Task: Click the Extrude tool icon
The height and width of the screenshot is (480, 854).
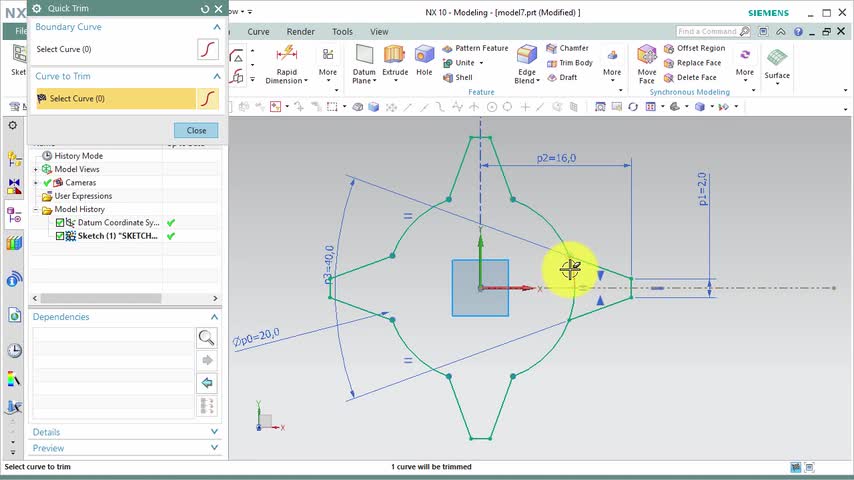Action: pyautogui.click(x=395, y=56)
